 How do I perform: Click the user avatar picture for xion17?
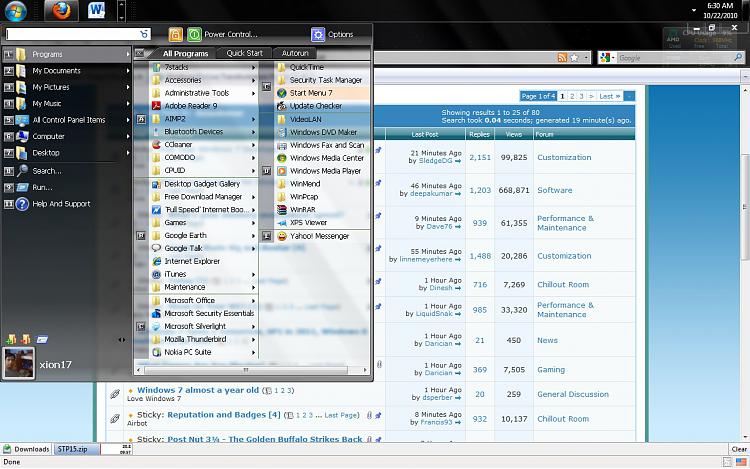19,363
